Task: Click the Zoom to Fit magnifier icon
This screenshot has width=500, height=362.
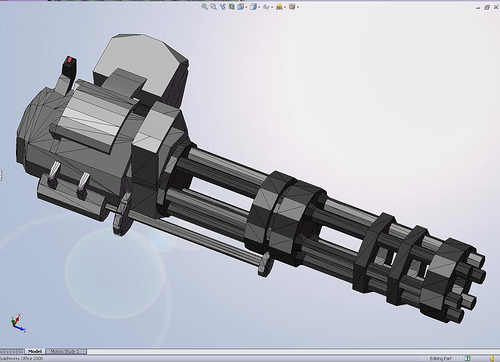Action: coord(204,7)
